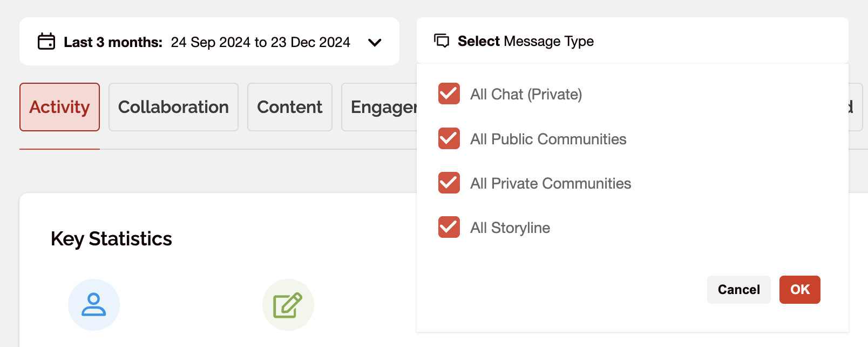The height and width of the screenshot is (347, 868).
Task: Click the All Storyline label text
Action: click(x=510, y=228)
